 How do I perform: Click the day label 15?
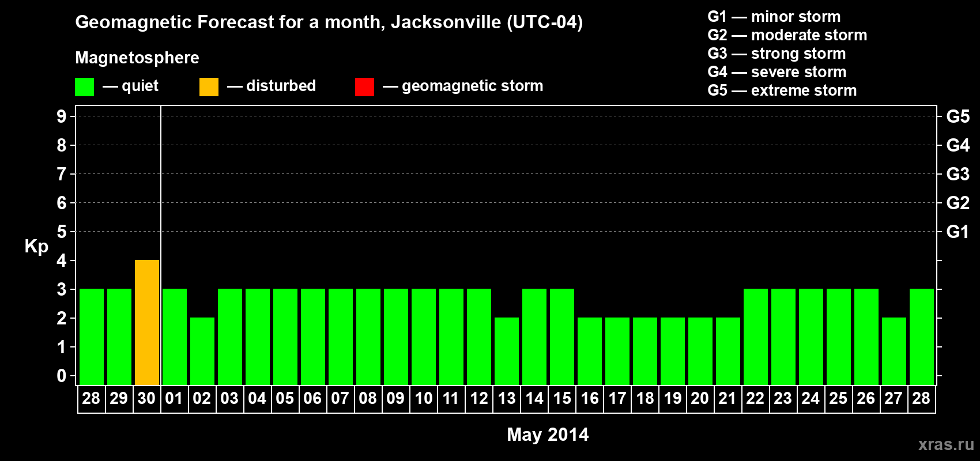(x=562, y=398)
